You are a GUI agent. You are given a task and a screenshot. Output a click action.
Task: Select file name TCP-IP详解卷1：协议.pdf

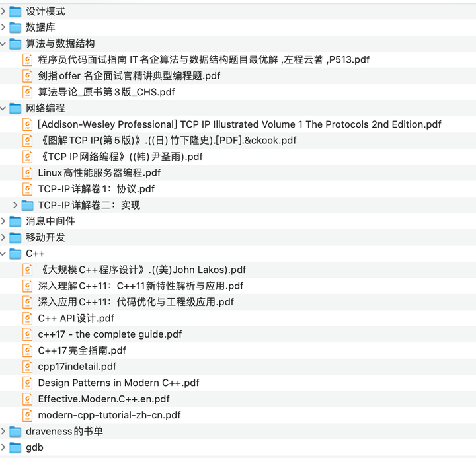point(97,189)
